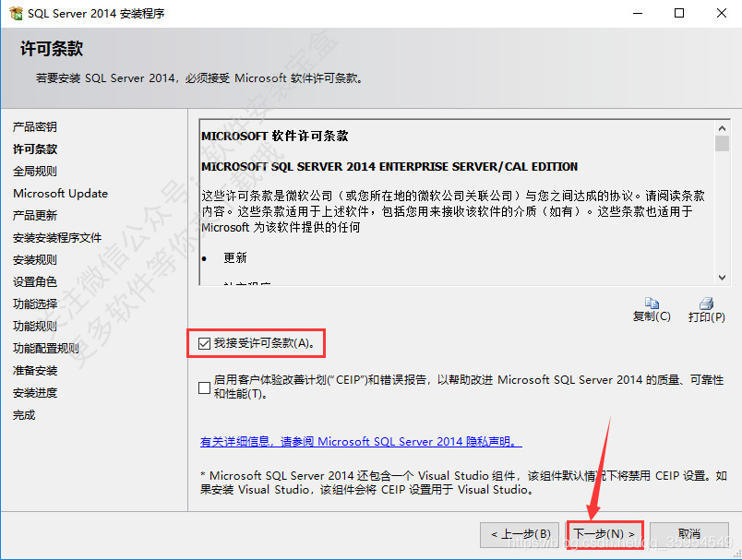Select 许可条款 step in sidebar
The width and height of the screenshot is (742, 560).
point(34,149)
